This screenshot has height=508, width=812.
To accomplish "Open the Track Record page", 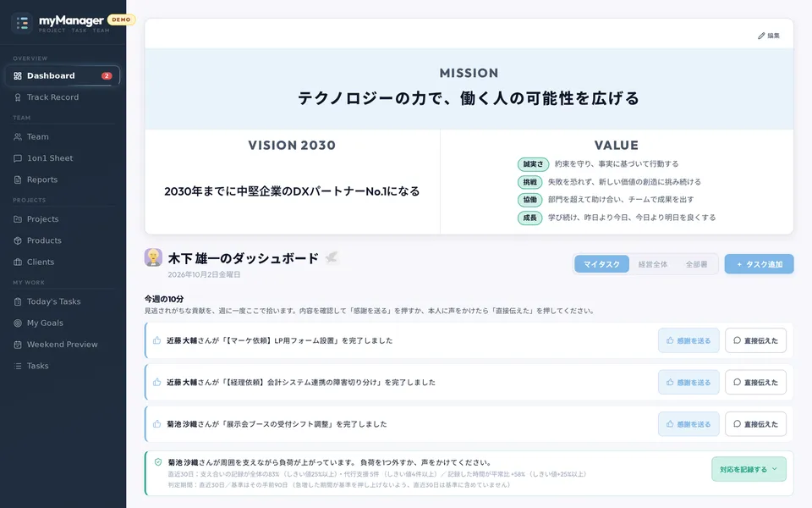I will [63, 97].
